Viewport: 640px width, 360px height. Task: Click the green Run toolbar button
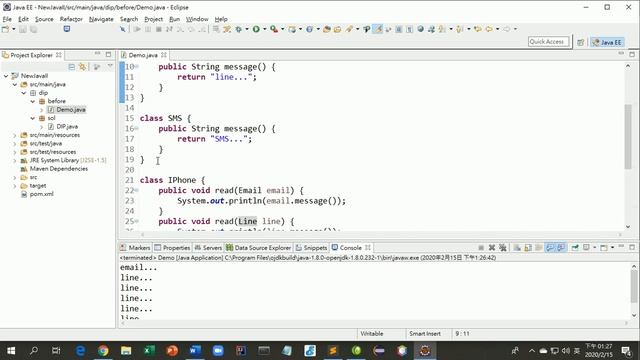[256, 29]
